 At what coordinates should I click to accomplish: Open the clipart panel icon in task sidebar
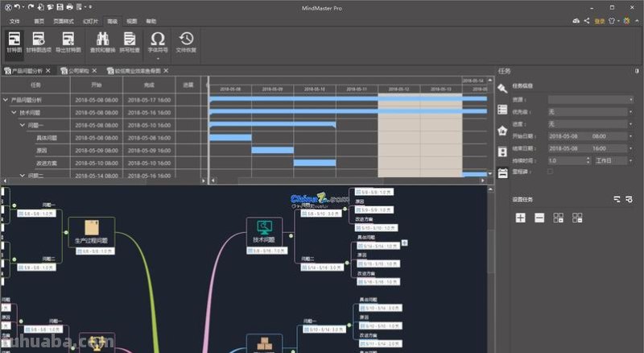click(x=502, y=152)
